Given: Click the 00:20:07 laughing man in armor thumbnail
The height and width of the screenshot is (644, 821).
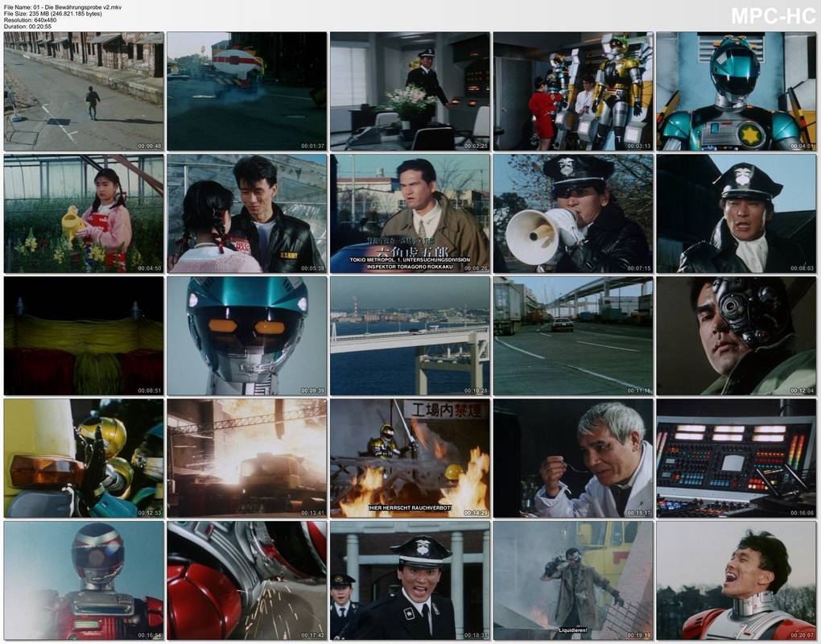Looking at the screenshot, I should click(736, 580).
